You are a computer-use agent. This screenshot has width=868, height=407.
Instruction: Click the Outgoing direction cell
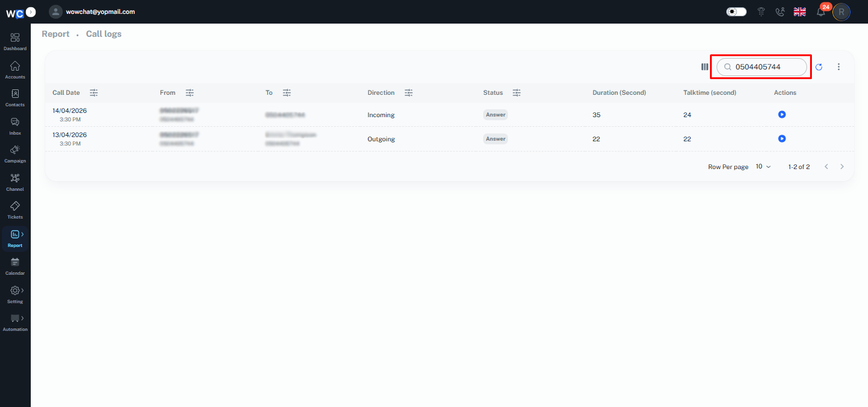(381, 139)
